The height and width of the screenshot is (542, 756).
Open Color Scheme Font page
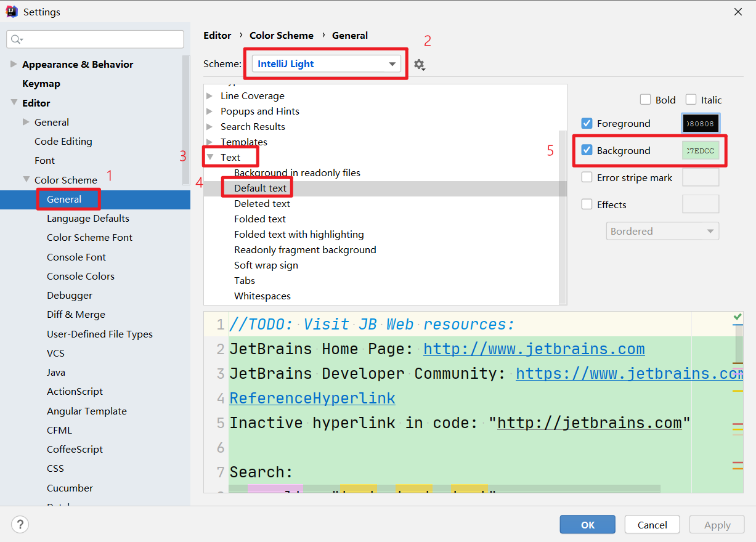pyautogui.click(x=89, y=238)
